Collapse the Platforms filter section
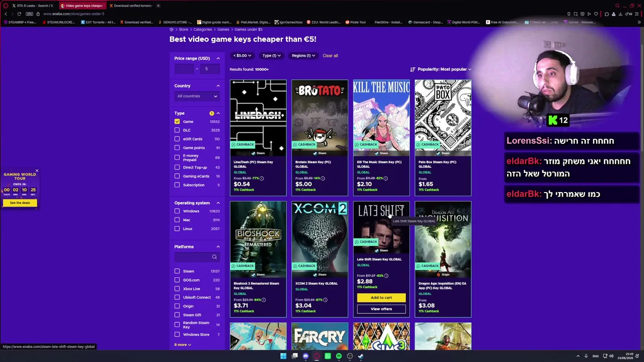This screenshot has width=644, height=362. tap(218, 247)
